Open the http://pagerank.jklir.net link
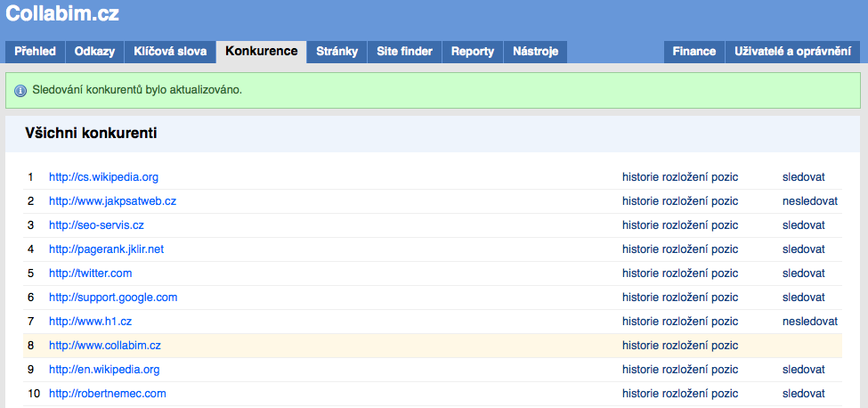 pos(106,249)
